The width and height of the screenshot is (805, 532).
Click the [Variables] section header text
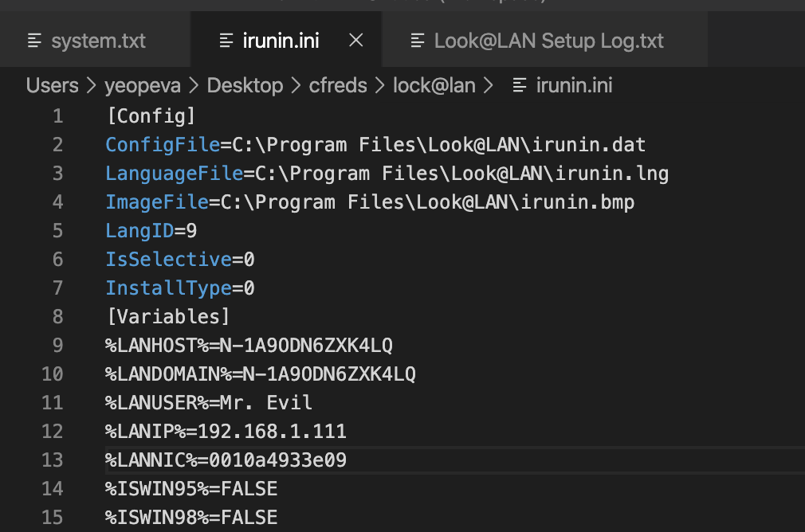pos(168,316)
